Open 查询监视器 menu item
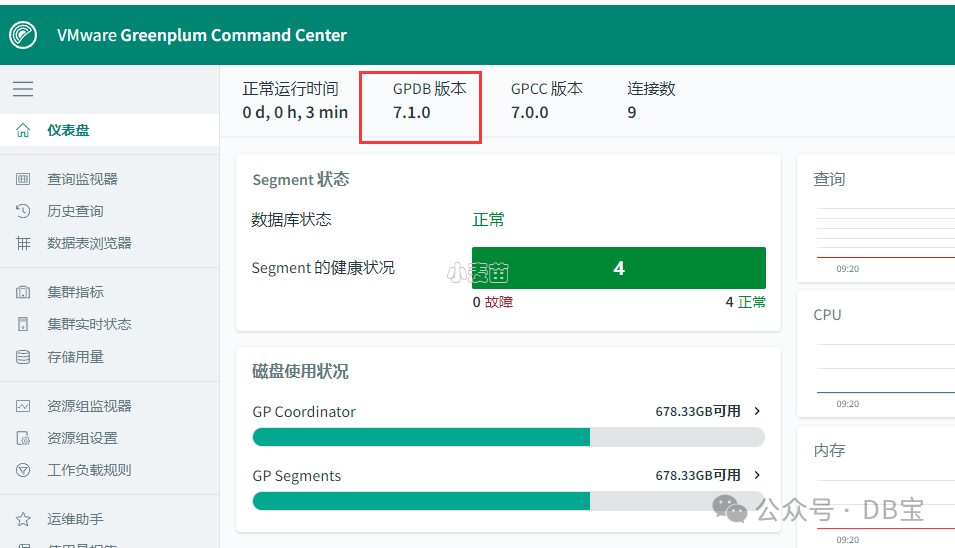The width and height of the screenshot is (955, 548). click(x=82, y=179)
